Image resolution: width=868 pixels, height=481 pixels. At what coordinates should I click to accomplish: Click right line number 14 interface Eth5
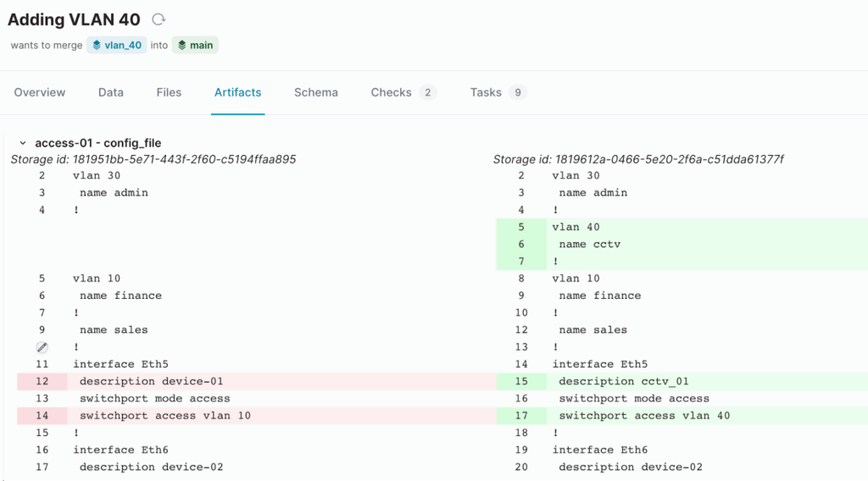coord(600,364)
